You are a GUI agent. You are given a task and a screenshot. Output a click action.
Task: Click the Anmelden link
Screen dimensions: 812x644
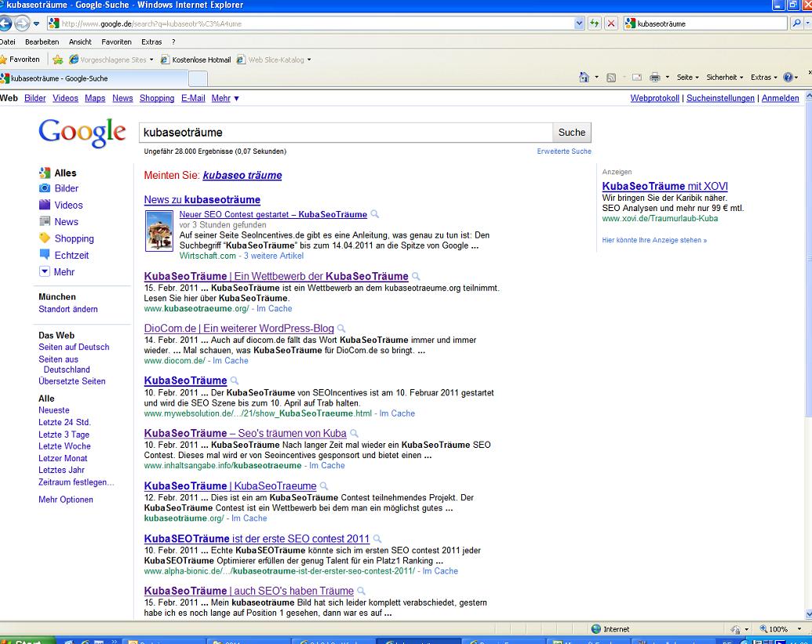[x=781, y=98]
